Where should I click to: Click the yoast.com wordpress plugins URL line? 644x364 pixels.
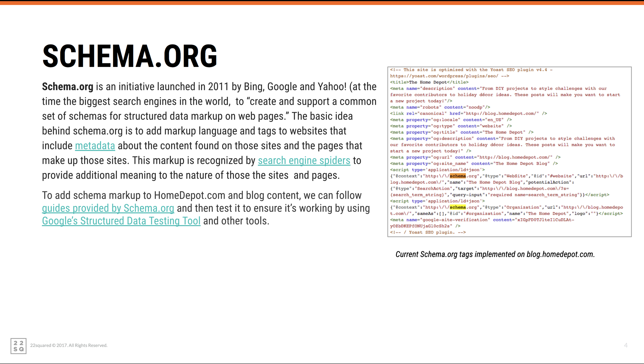tap(450, 76)
